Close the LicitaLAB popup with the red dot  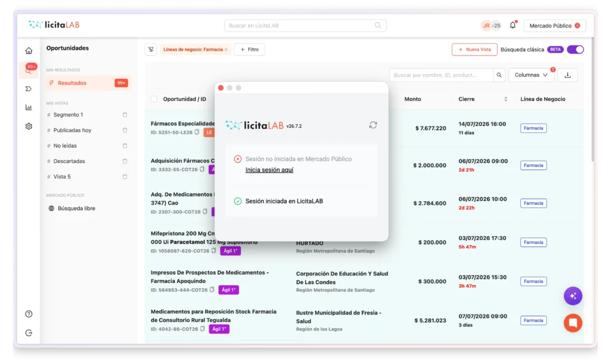[x=221, y=88]
